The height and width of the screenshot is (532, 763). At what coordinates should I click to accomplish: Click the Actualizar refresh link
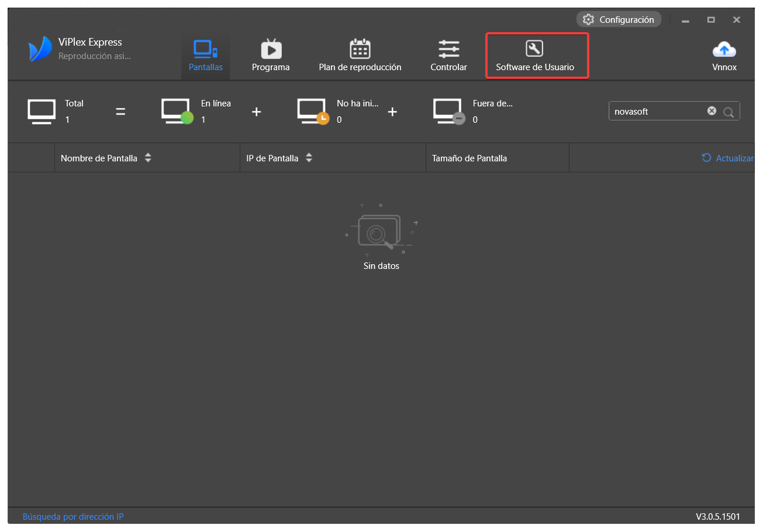(x=728, y=158)
